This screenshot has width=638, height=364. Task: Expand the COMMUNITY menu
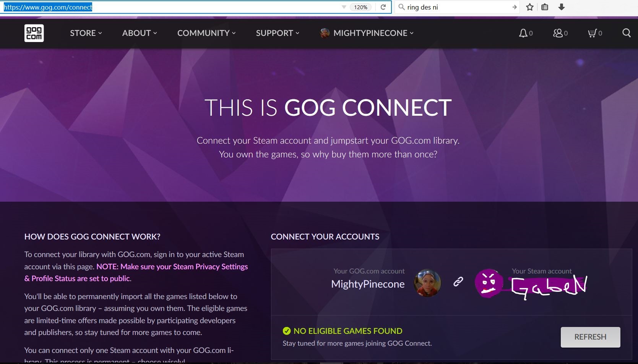point(206,33)
